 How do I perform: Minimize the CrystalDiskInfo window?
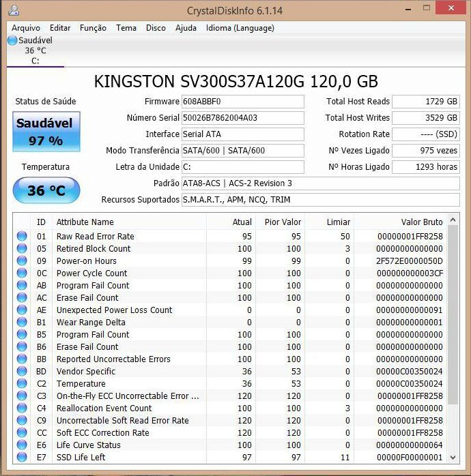(408, 9)
